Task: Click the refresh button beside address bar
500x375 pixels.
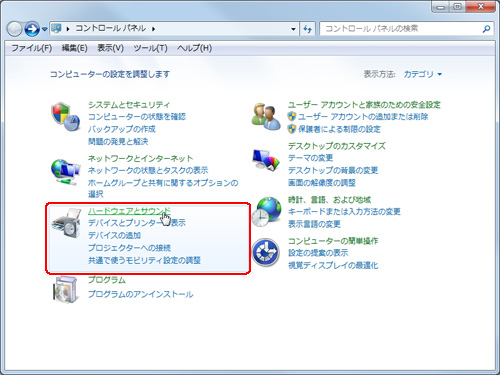Action: click(307, 29)
